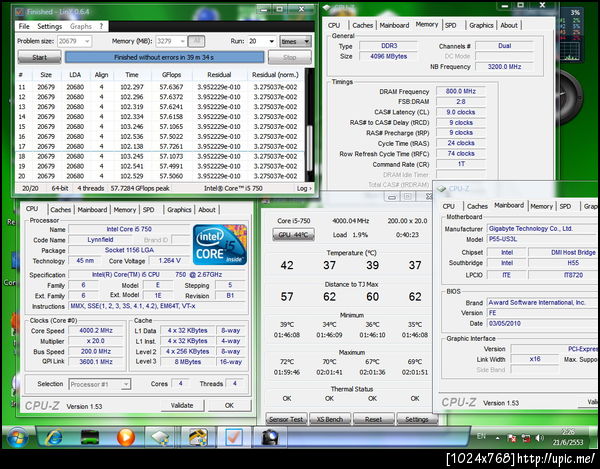
Task: Click the Start button in LinX
Action: pos(39,57)
